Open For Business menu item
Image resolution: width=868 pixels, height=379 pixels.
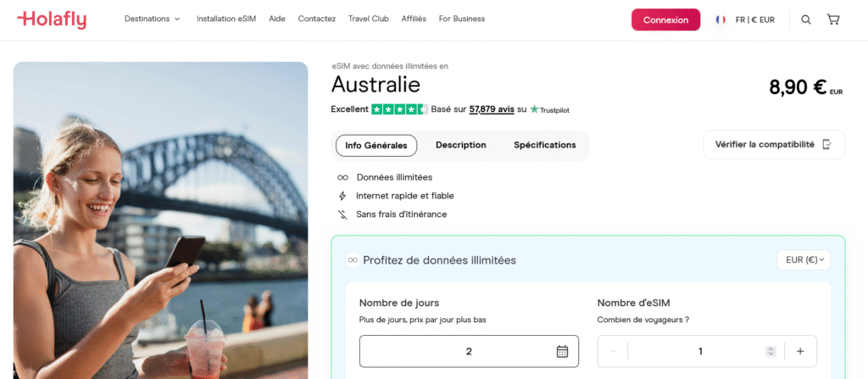462,19
